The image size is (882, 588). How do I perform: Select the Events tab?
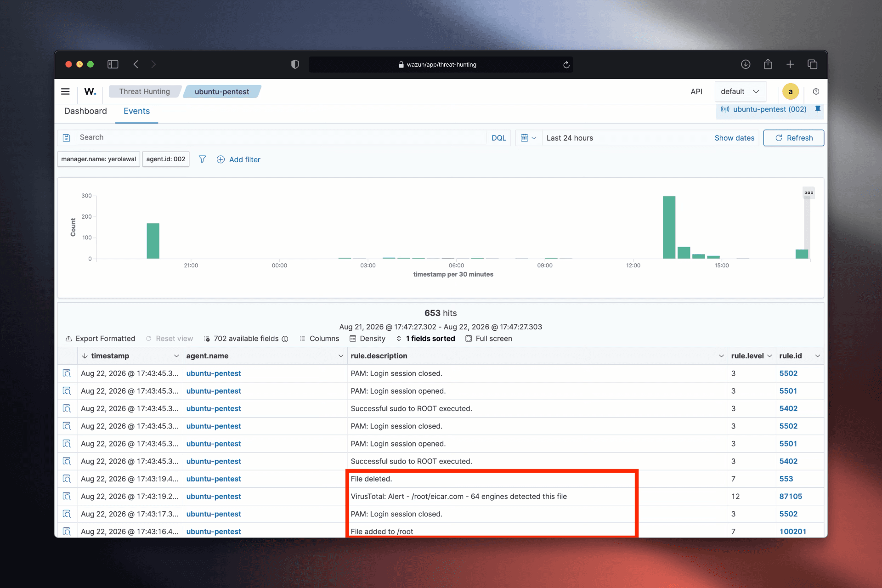click(136, 111)
